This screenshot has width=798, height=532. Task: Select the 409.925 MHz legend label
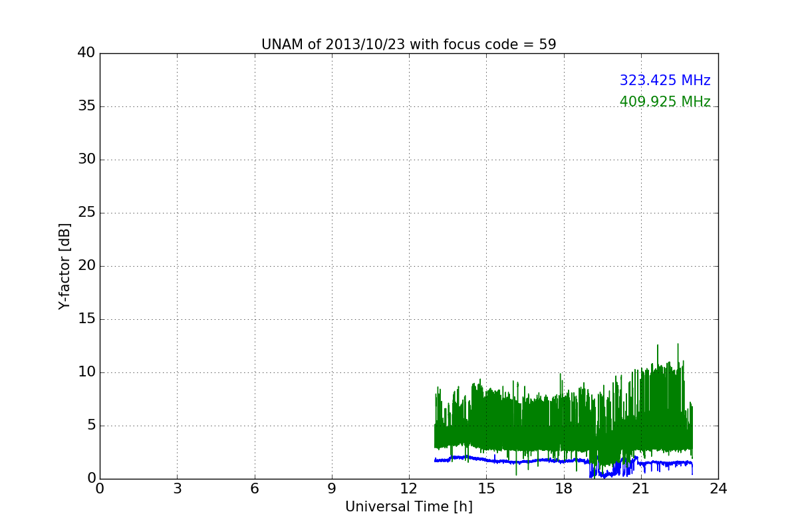point(665,102)
